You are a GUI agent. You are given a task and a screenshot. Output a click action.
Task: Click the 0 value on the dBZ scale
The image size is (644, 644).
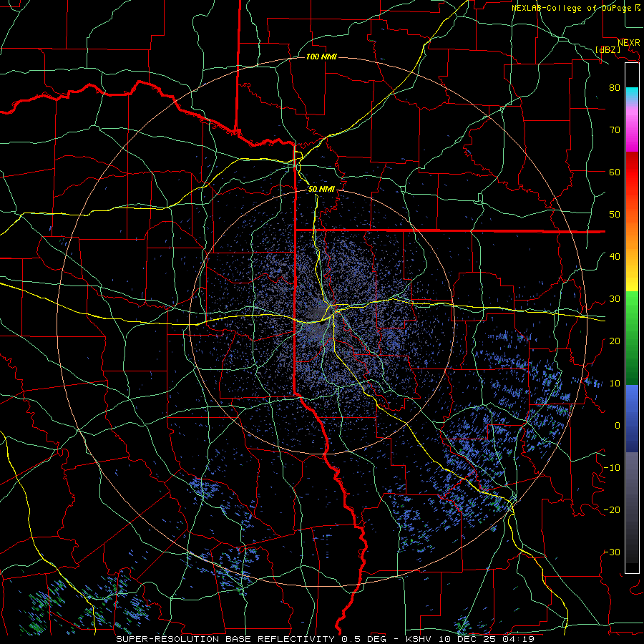point(618,426)
